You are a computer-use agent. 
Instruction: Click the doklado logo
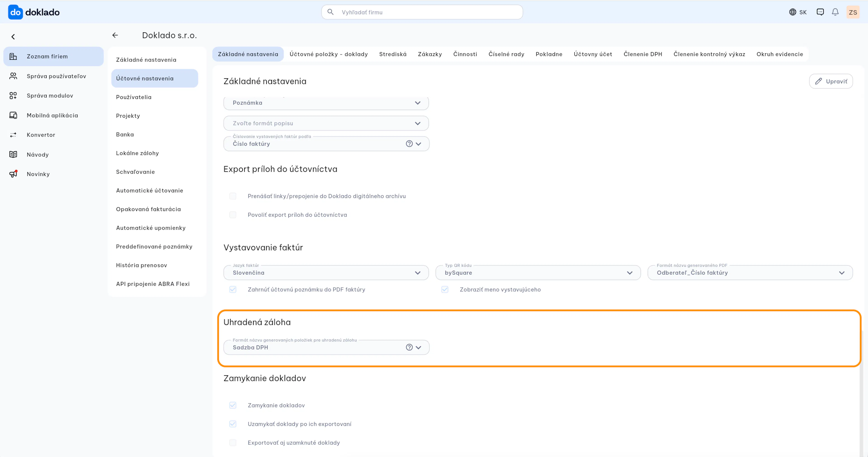pos(34,12)
